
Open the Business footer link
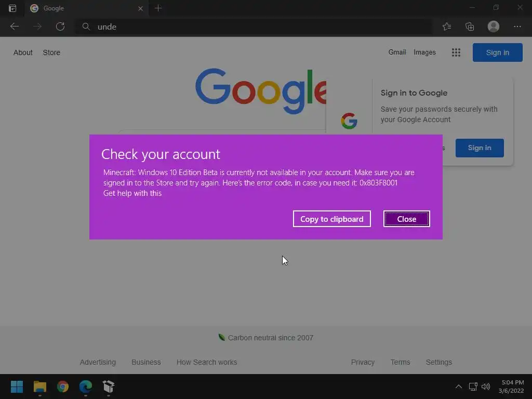click(146, 362)
